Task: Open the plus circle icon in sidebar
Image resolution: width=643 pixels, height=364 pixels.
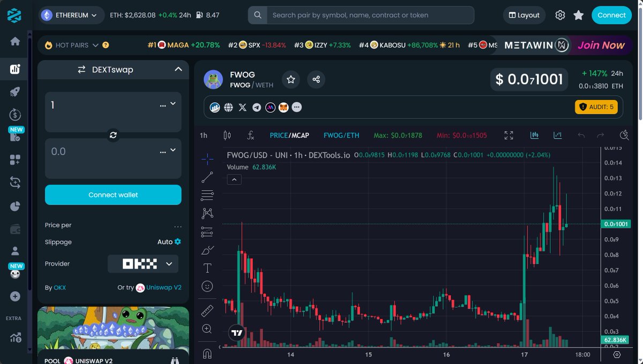Action: pyautogui.click(x=15, y=296)
